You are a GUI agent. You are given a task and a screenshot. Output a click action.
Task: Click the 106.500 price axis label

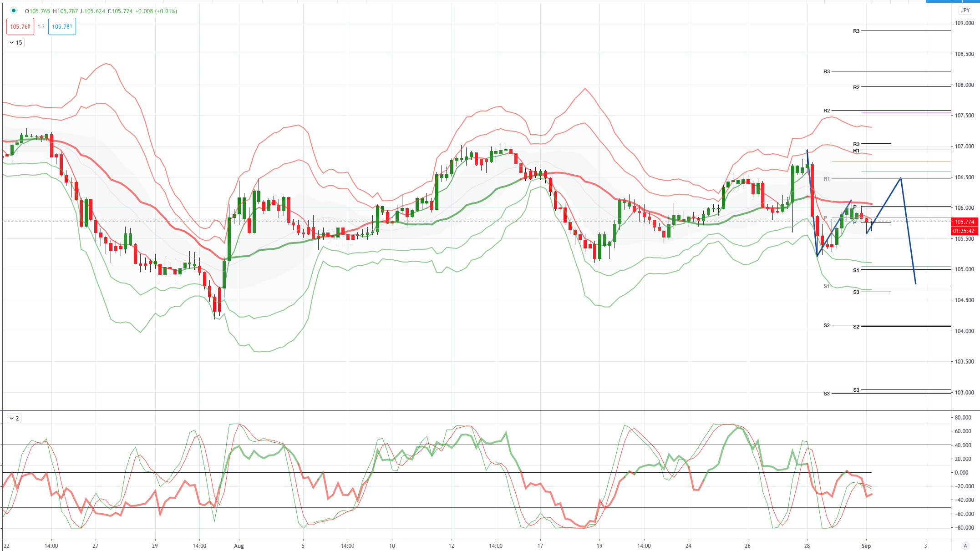tap(965, 177)
